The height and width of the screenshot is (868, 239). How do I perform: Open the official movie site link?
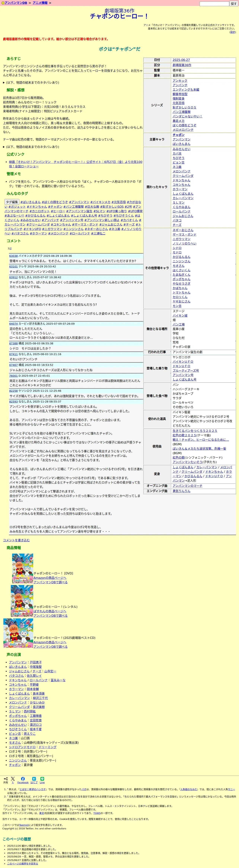pos(75,164)
